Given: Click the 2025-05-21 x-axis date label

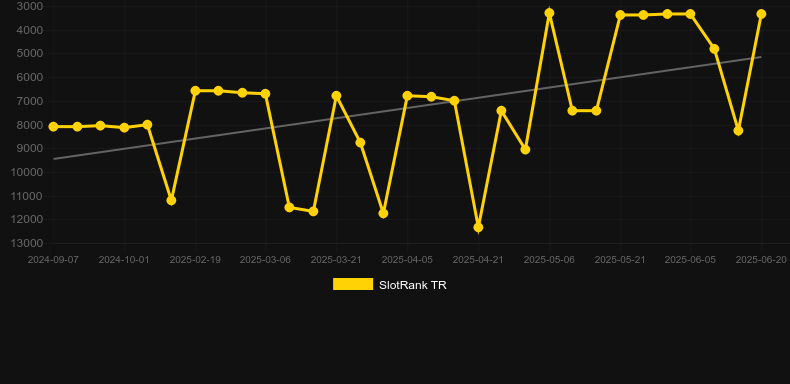Looking at the screenshot, I should coord(620,260).
